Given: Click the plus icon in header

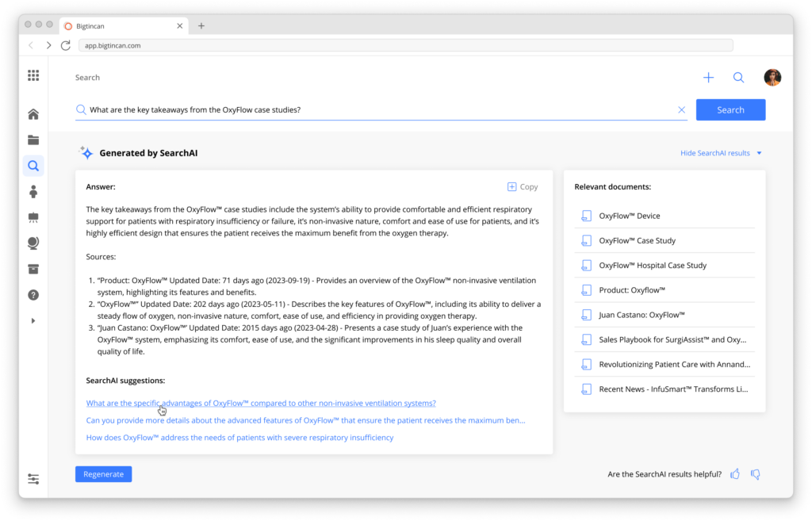Looking at the screenshot, I should click(x=708, y=78).
